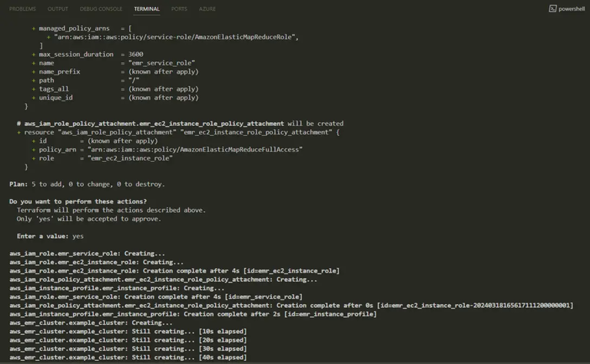The width and height of the screenshot is (590, 364).
Task: Show the AZURE panel tab
Action: [207, 8]
